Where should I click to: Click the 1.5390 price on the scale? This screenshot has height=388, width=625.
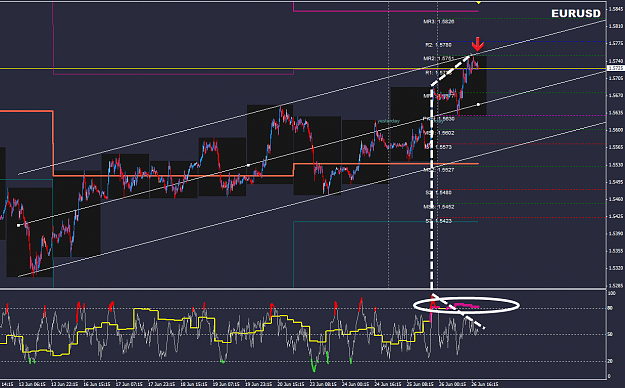(x=616, y=234)
